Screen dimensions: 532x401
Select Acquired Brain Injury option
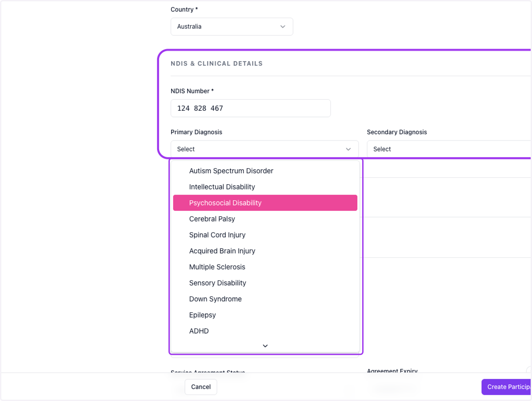(x=265, y=251)
